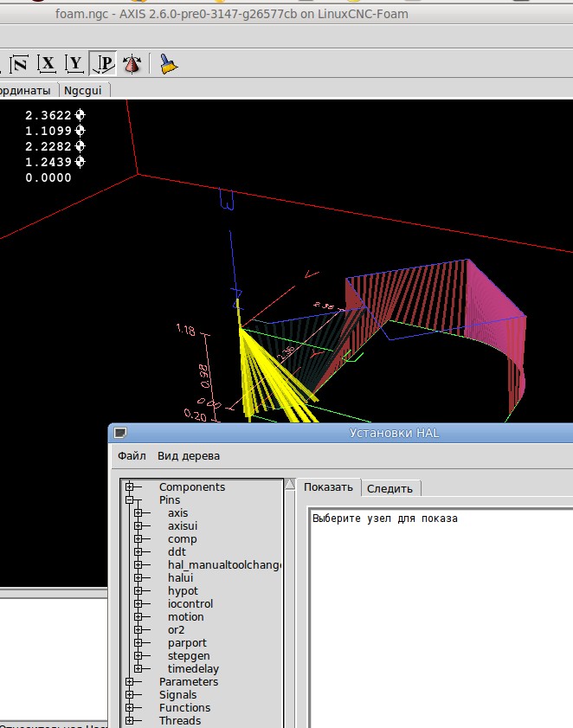573x728 pixels.
Task: Toggle rotate view cone icon
Action: pos(132,63)
